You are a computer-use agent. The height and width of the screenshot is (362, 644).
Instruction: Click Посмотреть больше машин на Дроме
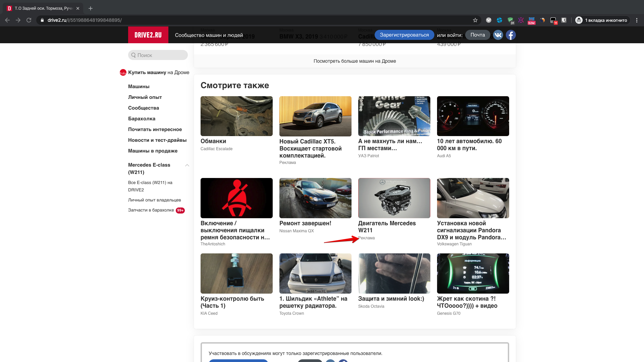pos(355,61)
